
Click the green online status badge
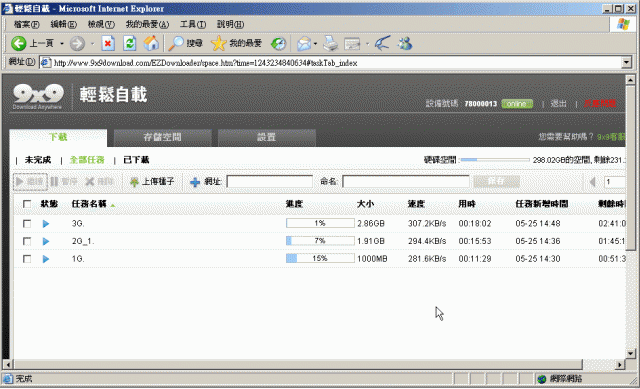(517, 104)
